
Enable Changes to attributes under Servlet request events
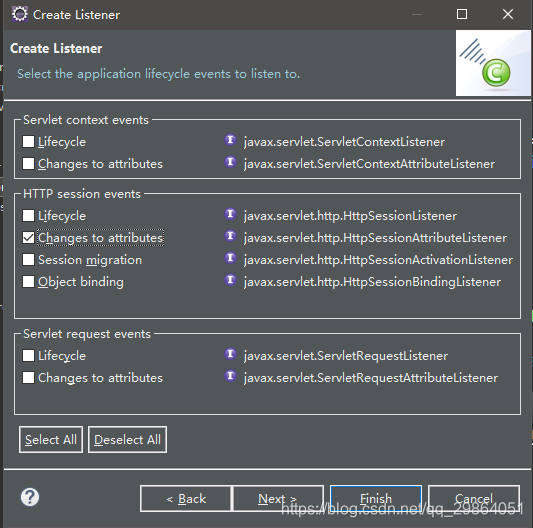point(28,377)
